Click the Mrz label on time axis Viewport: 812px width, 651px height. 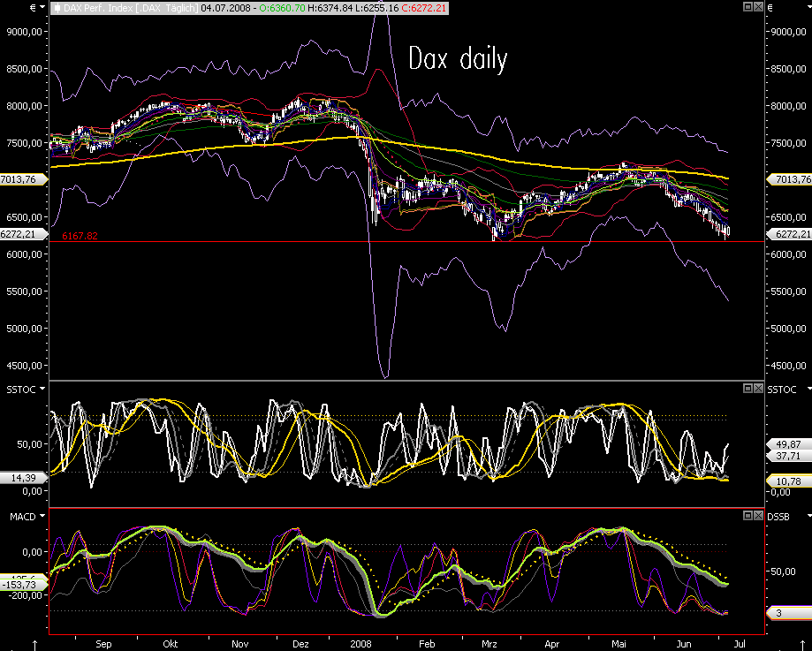(x=489, y=644)
